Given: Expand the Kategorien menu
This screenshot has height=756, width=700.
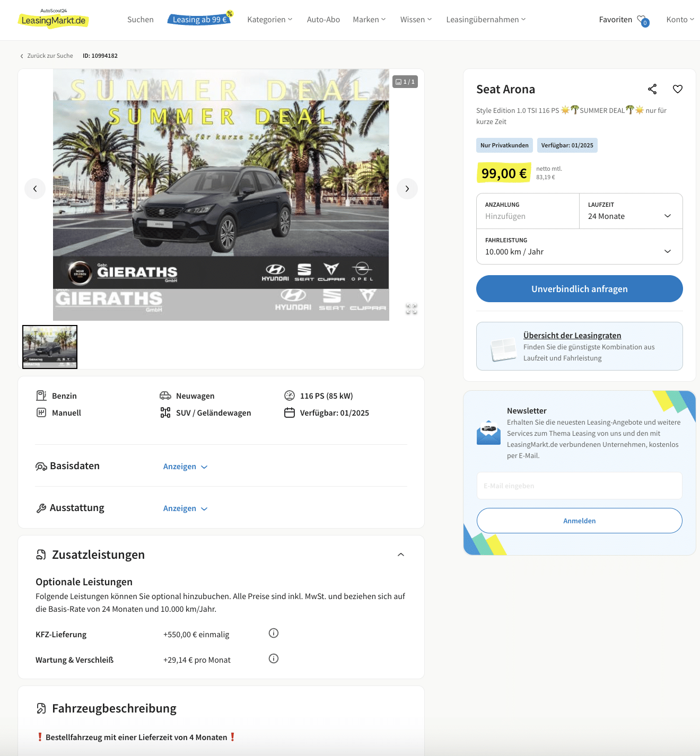Looking at the screenshot, I should coord(269,20).
